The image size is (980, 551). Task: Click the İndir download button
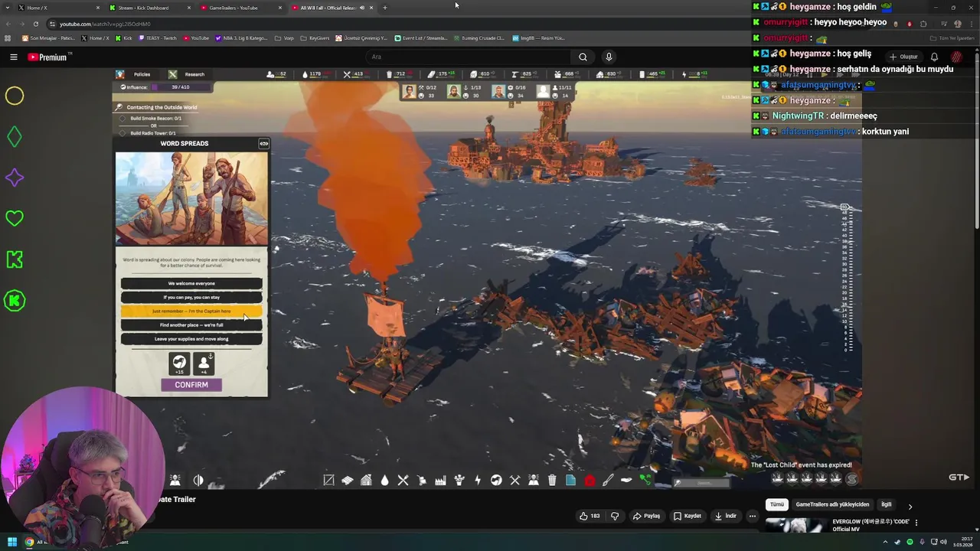pos(725,516)
